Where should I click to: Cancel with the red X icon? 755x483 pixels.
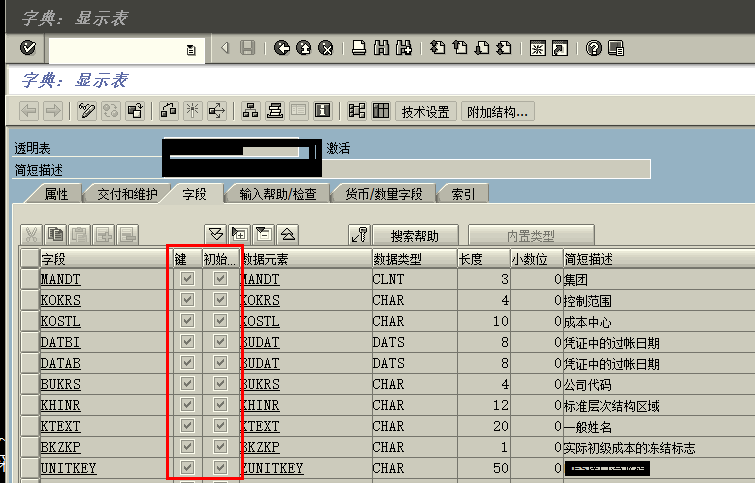coord(326,48)
